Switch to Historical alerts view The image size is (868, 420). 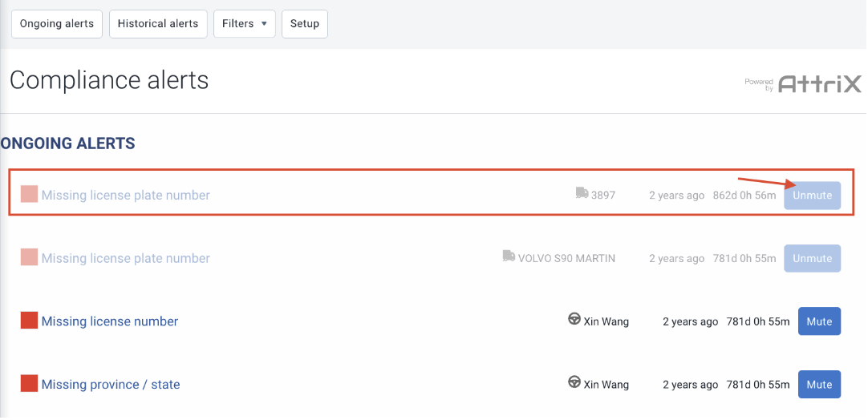click(158, 24)
